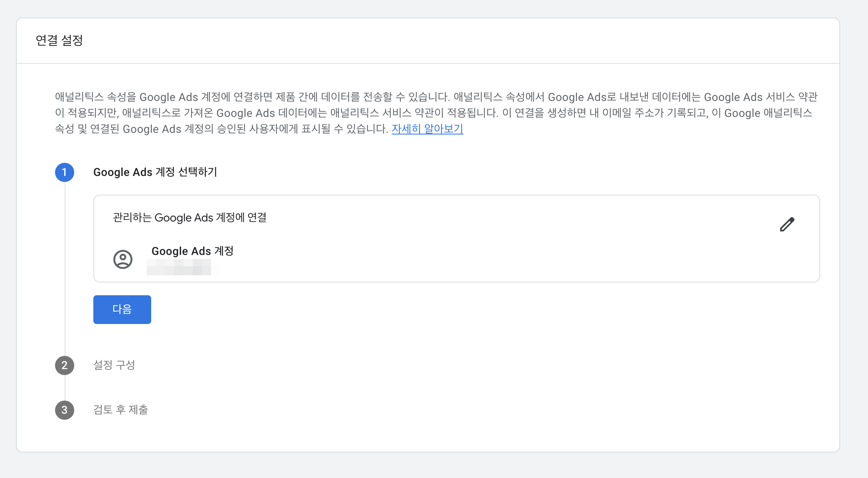Click the blue 다음 button
The width and height of the screenshot is (868, 478).
click(122, 310)
